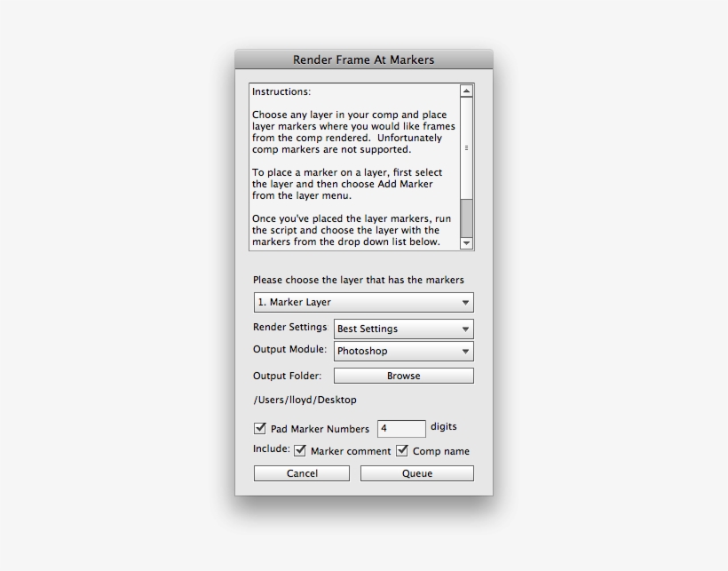Select the Output Folder label
Screen dimensions: 728x571
(x=282, y=375)
